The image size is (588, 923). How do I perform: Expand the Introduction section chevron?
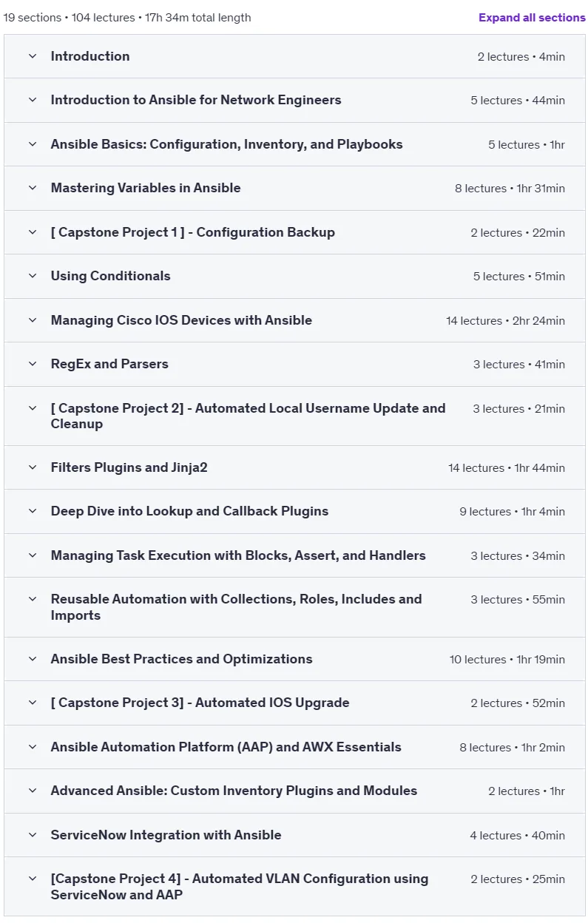point(33,56)
